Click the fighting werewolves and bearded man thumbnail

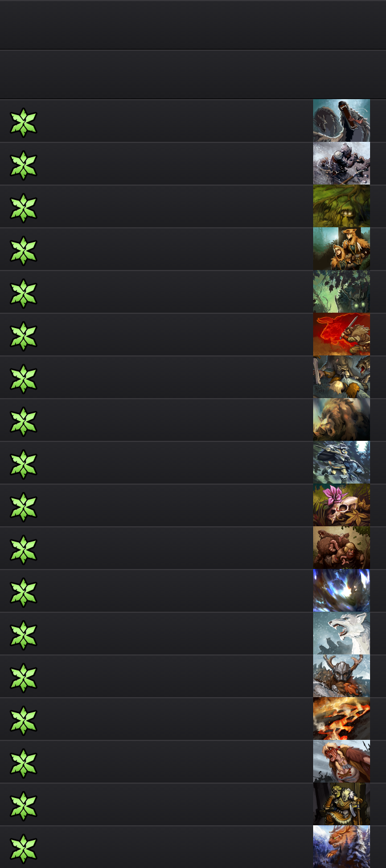tap(342, 377)
